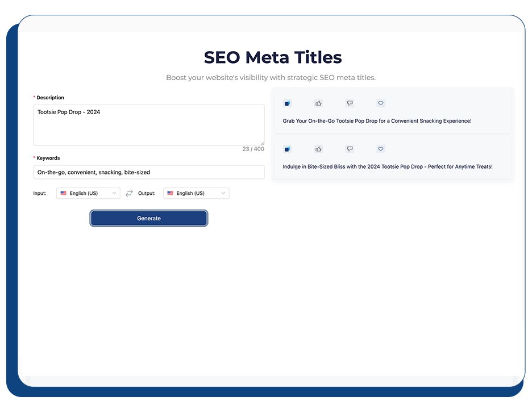
Task: Heart the 'Indulge in Bite-Sized Bliss' result
Action: (381, 149)
